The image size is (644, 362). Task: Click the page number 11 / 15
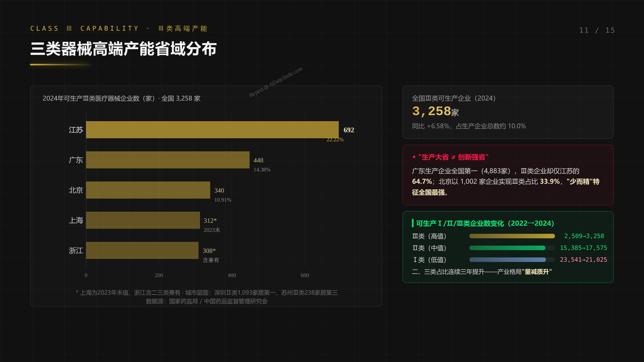[597, 30]
